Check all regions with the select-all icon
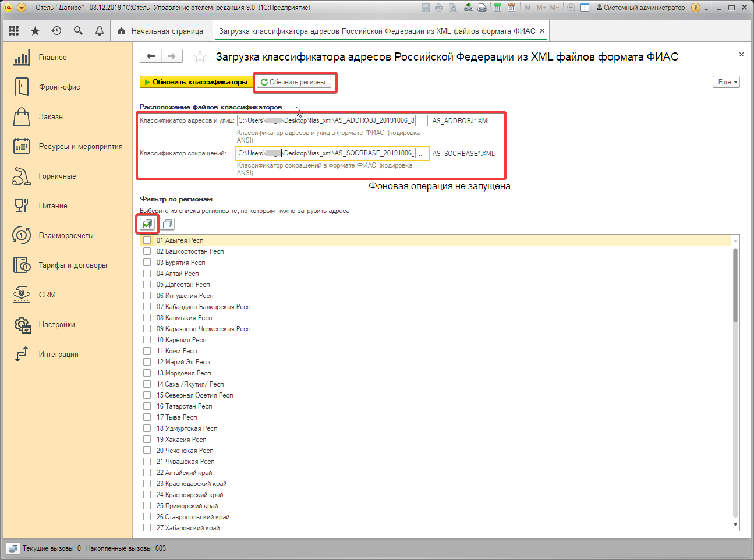Screen dimensions: 754x560 tap(147, 224)
